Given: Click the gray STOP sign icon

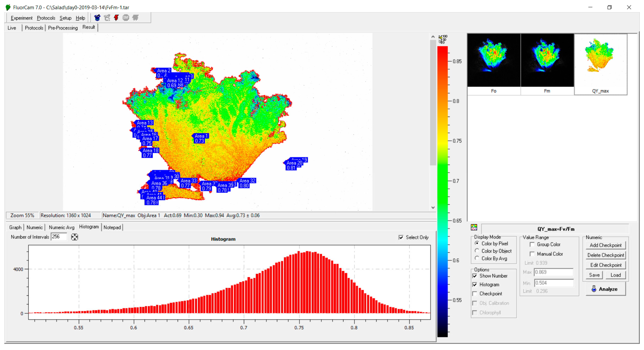Looking at the screenshot, I should [126, 18].
